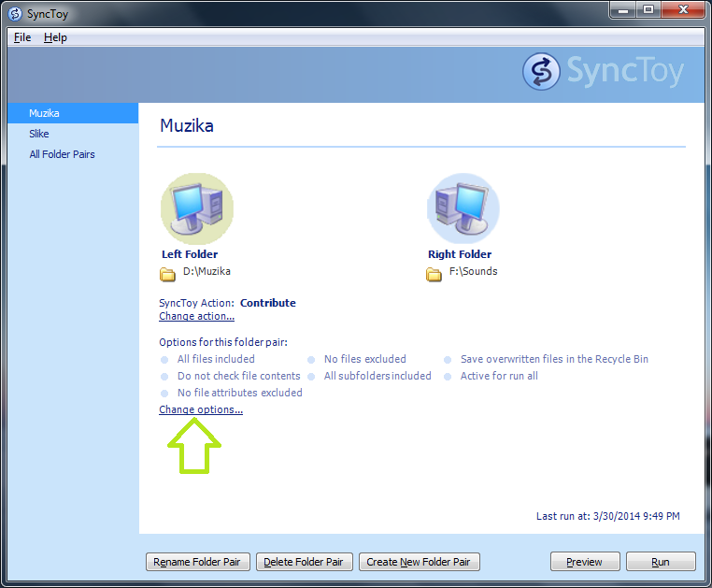
Task: Click the 'Left Folder' label
Action: [x=190, y=254]
